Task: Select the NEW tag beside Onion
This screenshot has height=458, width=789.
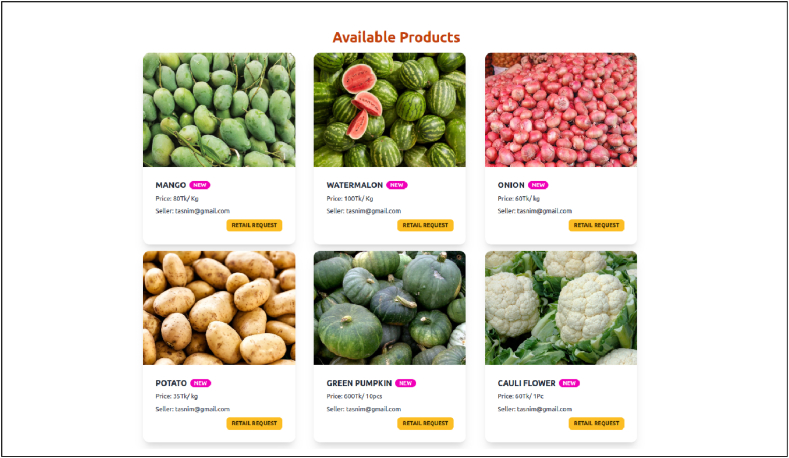Action: 538,185
